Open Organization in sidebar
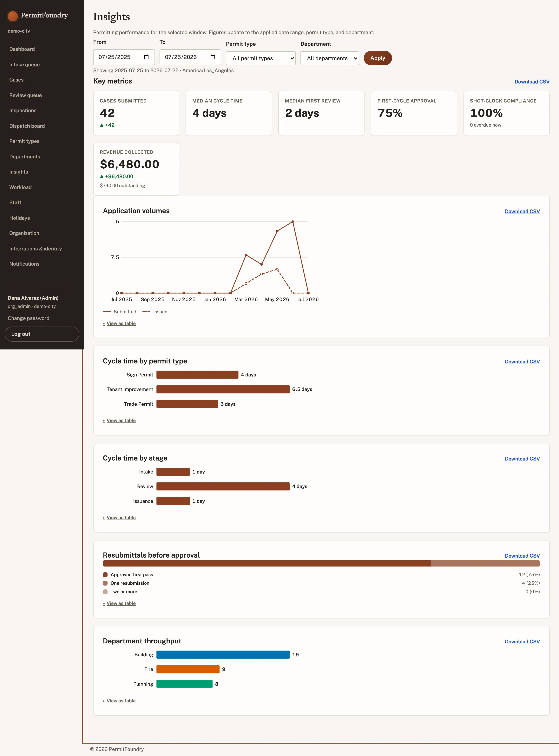Viewport: 559px width, 756px height. tap(24, 233)
